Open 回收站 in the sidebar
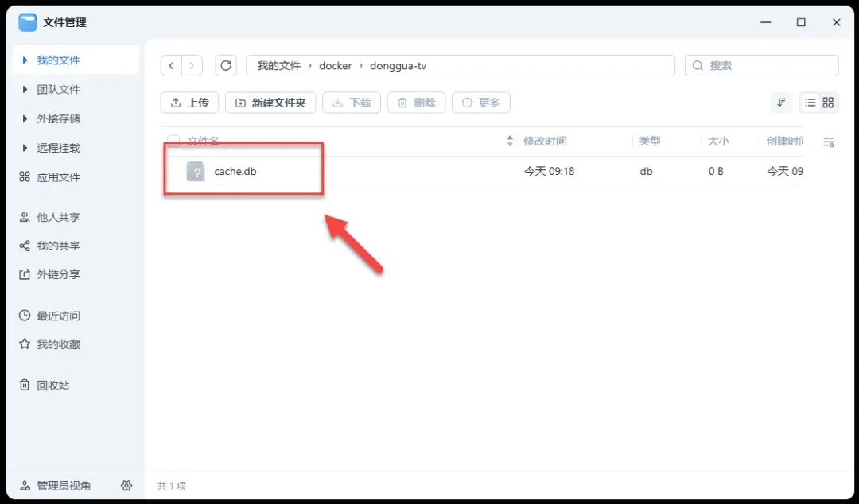This screenshot has width=859, height=504. 52,385
